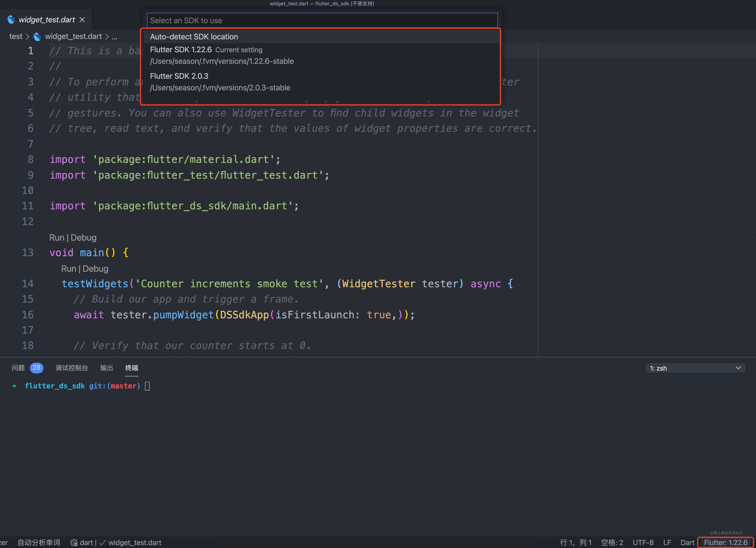This screenshot has width=756, height=548.
Task: Click Debug above void main
Action: (83, 238)
